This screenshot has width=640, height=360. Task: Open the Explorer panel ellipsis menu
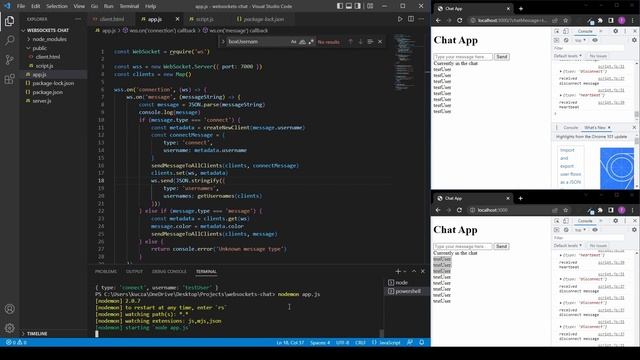click(78, 19)
